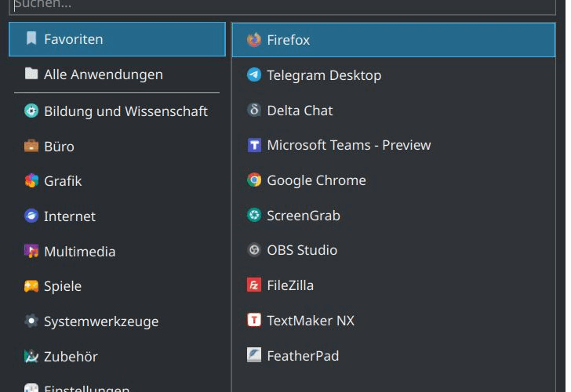Show the Spiele applications
The image size is (571, 392).
pos(118,286)
